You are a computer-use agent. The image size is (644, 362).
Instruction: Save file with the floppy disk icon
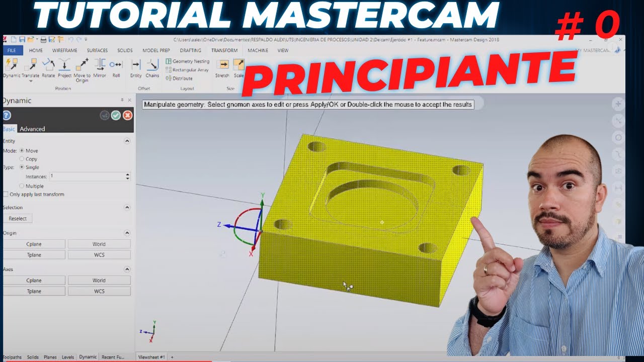point(22,39)
